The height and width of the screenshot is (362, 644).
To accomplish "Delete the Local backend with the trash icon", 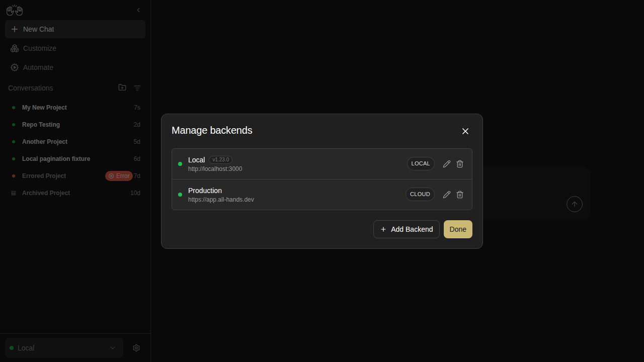I will [460, 164].
